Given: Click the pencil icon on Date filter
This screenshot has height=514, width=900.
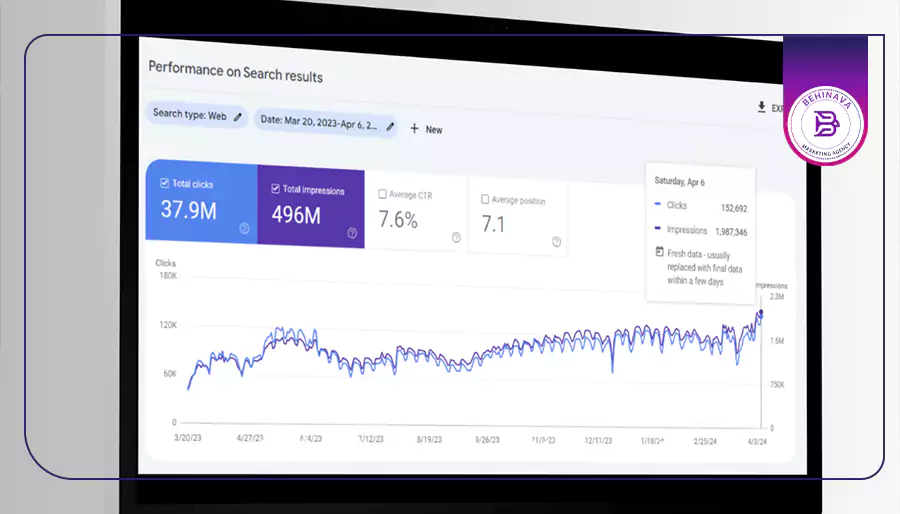Looking at the screenshot, I should pos(391,127).
